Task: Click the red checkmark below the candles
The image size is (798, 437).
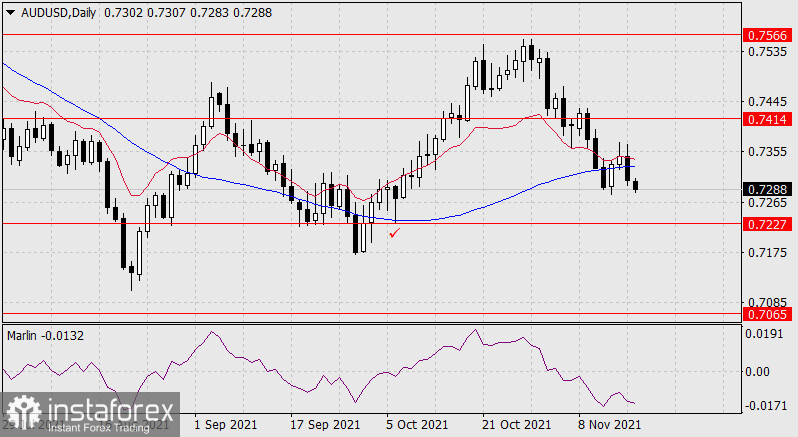Action: [x=394, y=233]
